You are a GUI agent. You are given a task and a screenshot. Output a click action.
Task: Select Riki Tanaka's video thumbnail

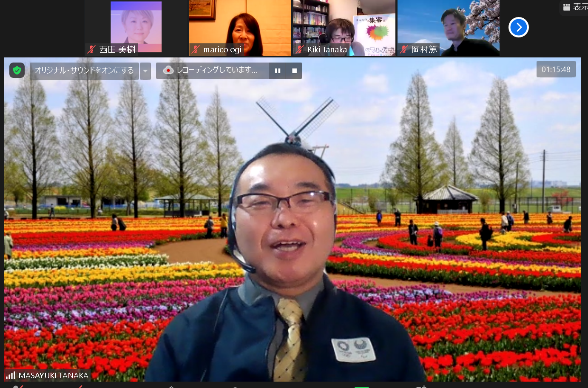tap(344, 23)
